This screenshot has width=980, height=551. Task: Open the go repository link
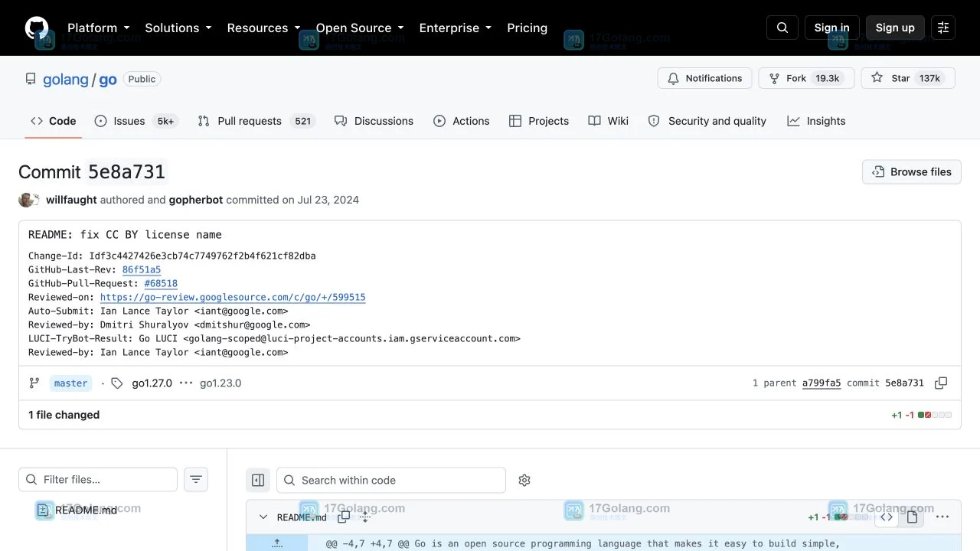pos(108,79)
